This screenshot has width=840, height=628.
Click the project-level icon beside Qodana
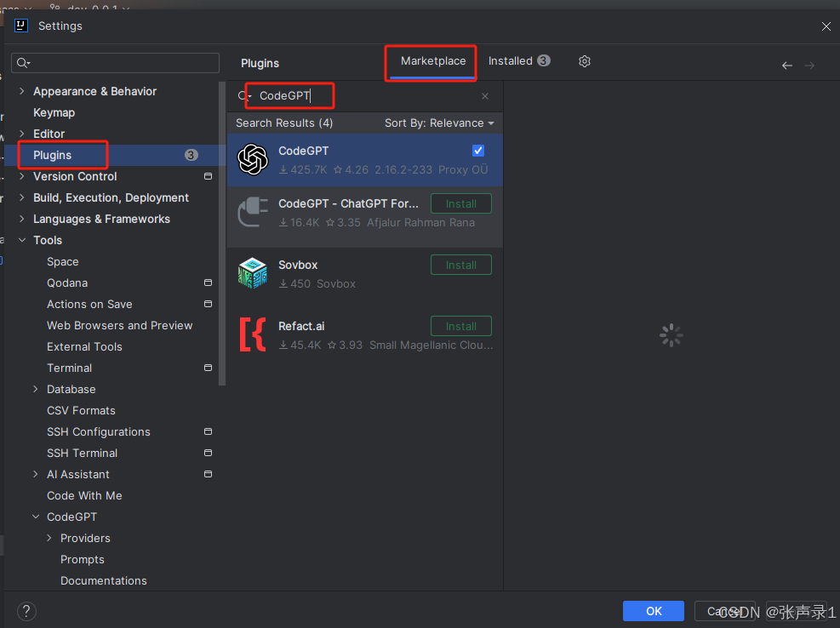208,283
